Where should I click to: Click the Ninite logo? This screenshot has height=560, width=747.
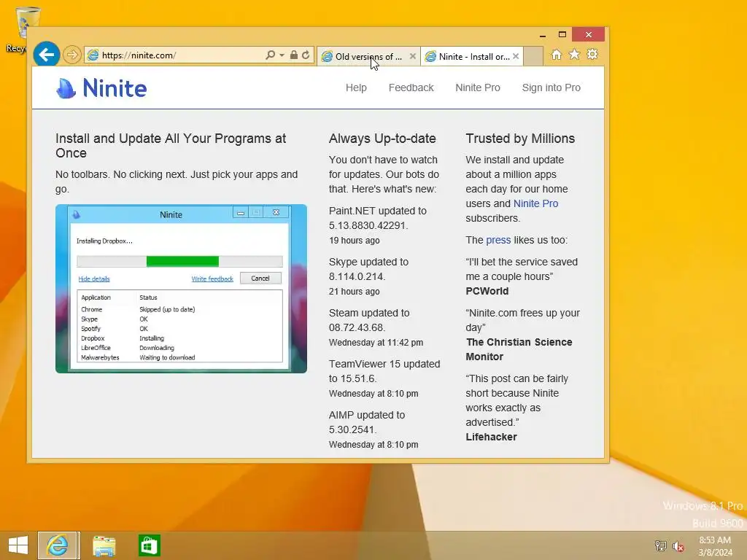[x=101, y=88]
